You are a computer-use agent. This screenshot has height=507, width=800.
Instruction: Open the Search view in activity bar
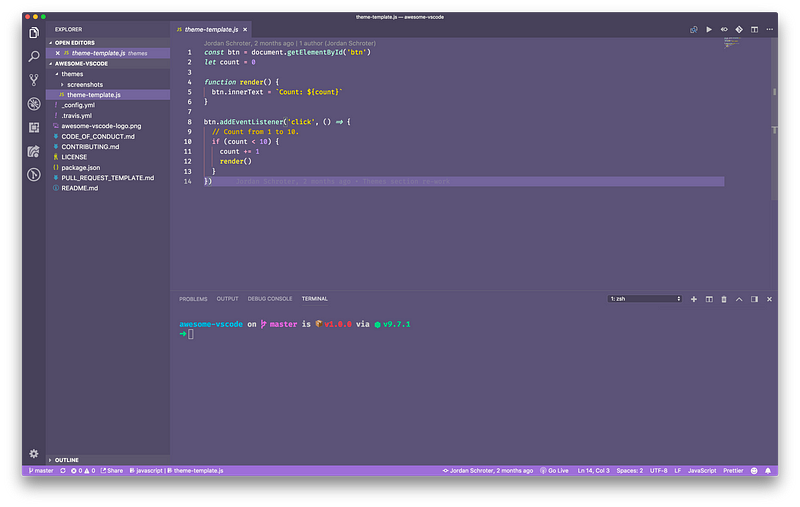pyautogui.click(x=34, y=56)
